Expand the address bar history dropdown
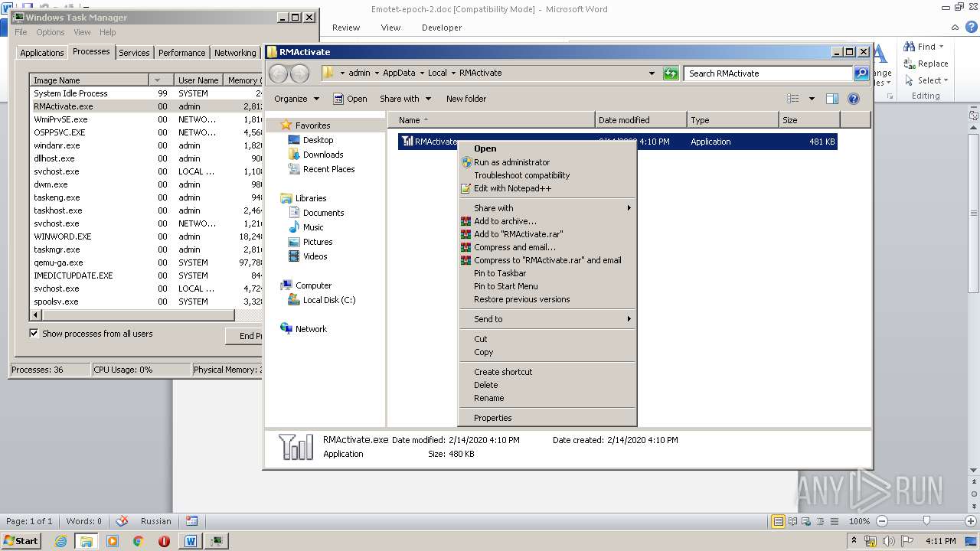Image resolution: width=980 pixels, height=551 pixels. (652, 73)
